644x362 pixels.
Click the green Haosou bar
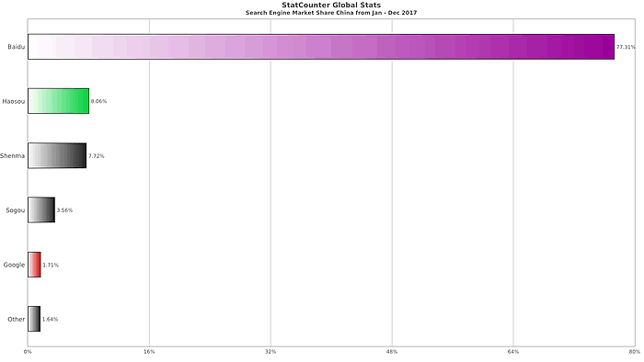coord(58,101)
